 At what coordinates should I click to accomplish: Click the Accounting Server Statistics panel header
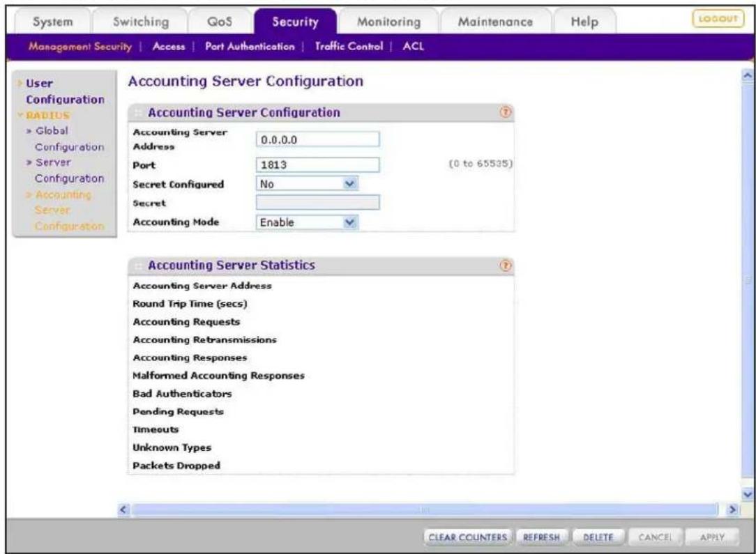[x=321, y=266]
